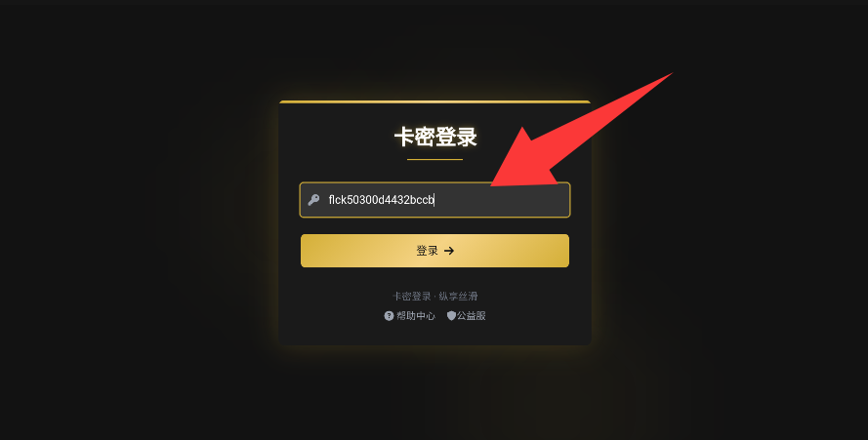The height and width of the screenshot is (440, 868).
Task: Click the 纵享丝滑 slogan text
Action: (x=458, y=297)
